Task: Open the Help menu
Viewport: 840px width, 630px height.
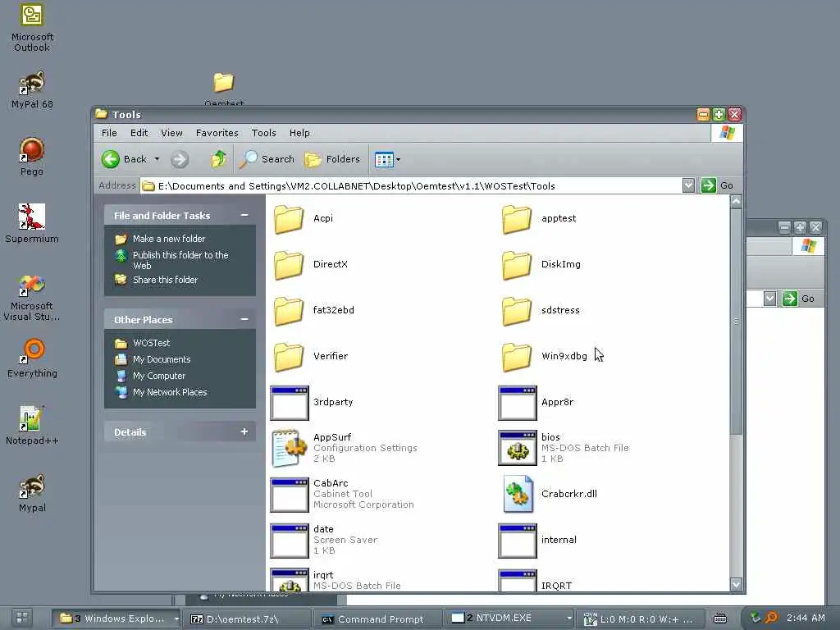Action: pyautogui.click(x=299, y=133)
